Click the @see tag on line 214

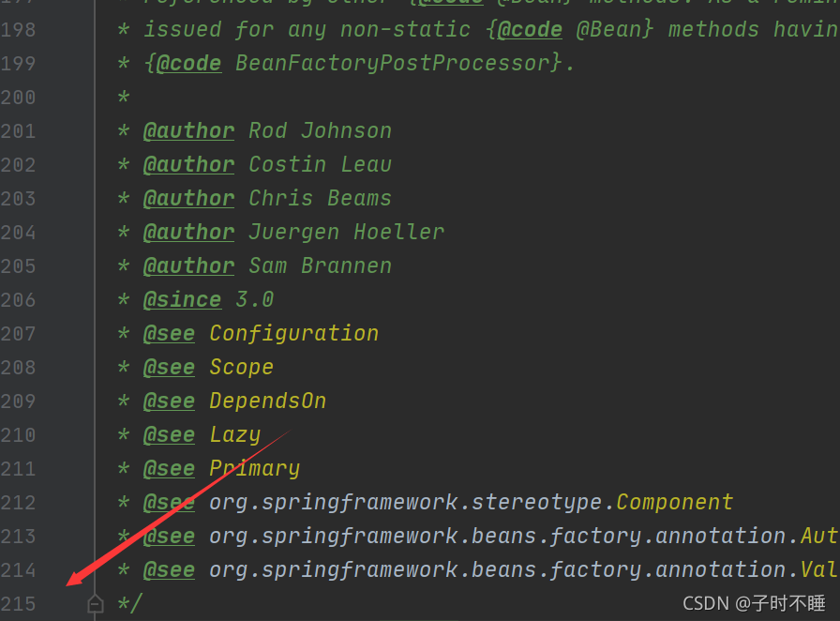169,570
